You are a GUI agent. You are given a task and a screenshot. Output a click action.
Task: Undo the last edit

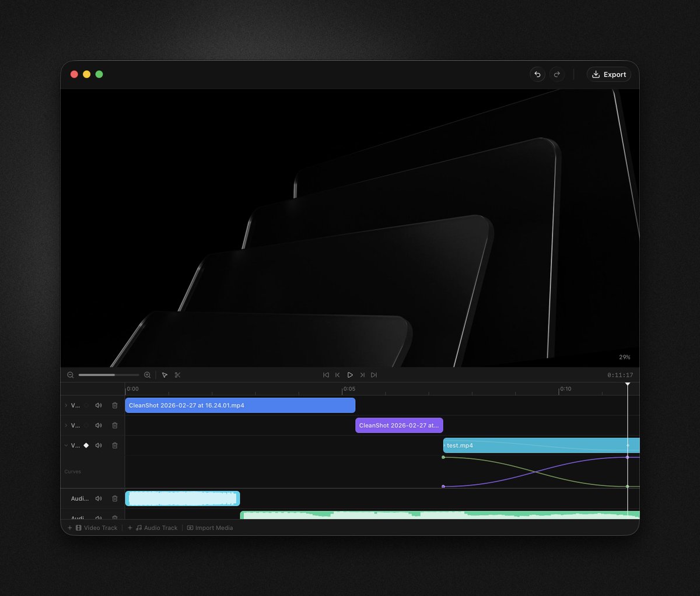[537, 75]
